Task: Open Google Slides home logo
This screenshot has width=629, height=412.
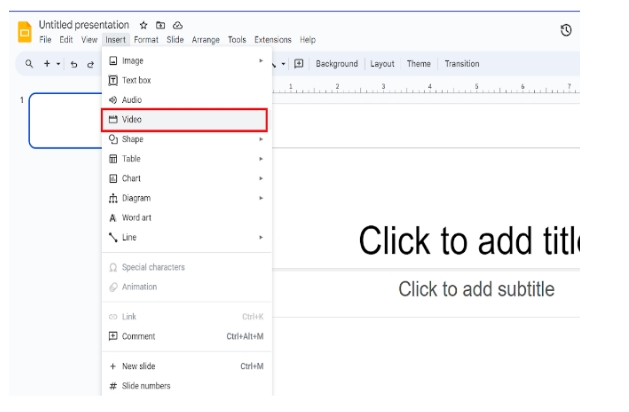Action: click(24, 32)
